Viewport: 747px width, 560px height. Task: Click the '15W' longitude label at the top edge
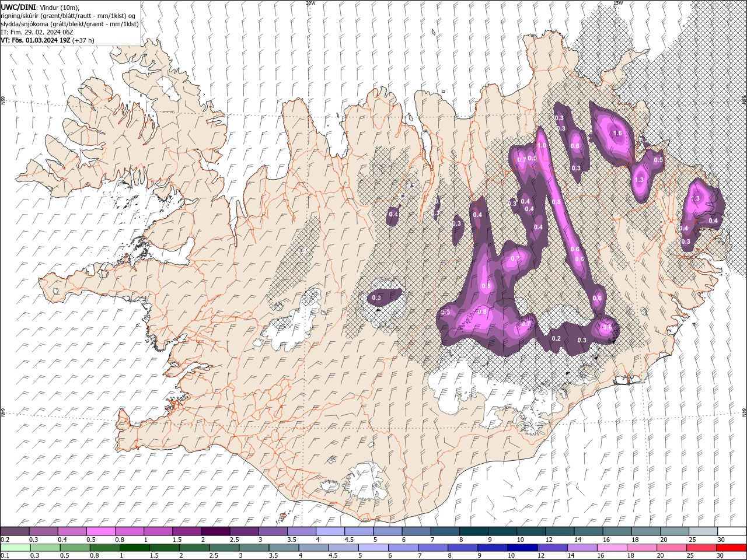(619, 3)
